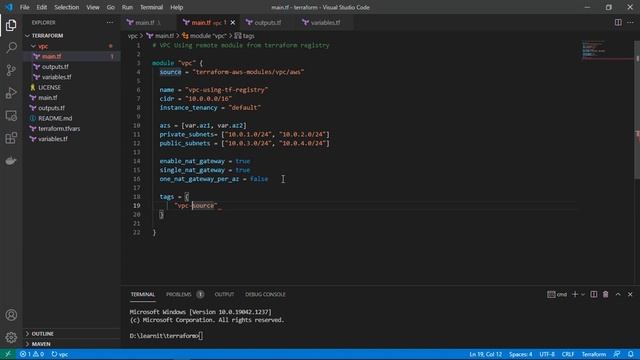Open the Terminal menu
This screenshot has height=360, width=640.
click(151, 7)
